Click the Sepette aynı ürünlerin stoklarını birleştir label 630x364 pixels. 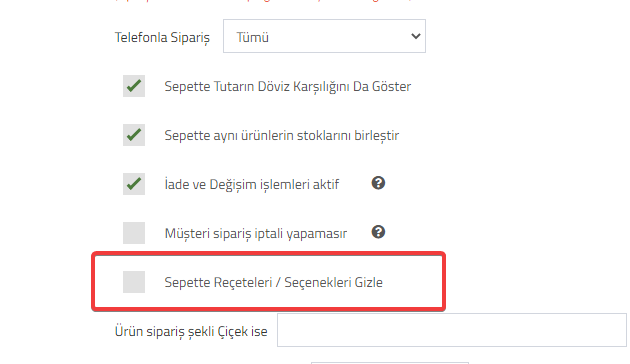click(281, 135)
